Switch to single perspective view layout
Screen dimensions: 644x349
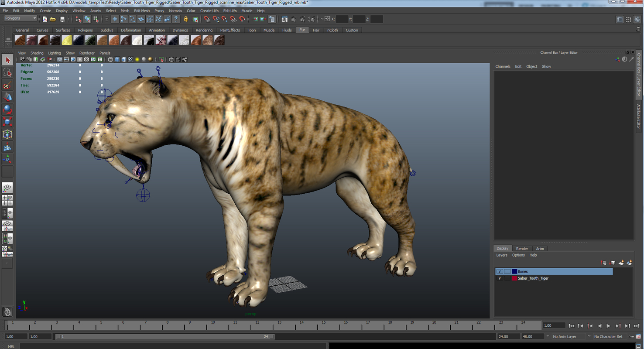click(x=7, y=188)
